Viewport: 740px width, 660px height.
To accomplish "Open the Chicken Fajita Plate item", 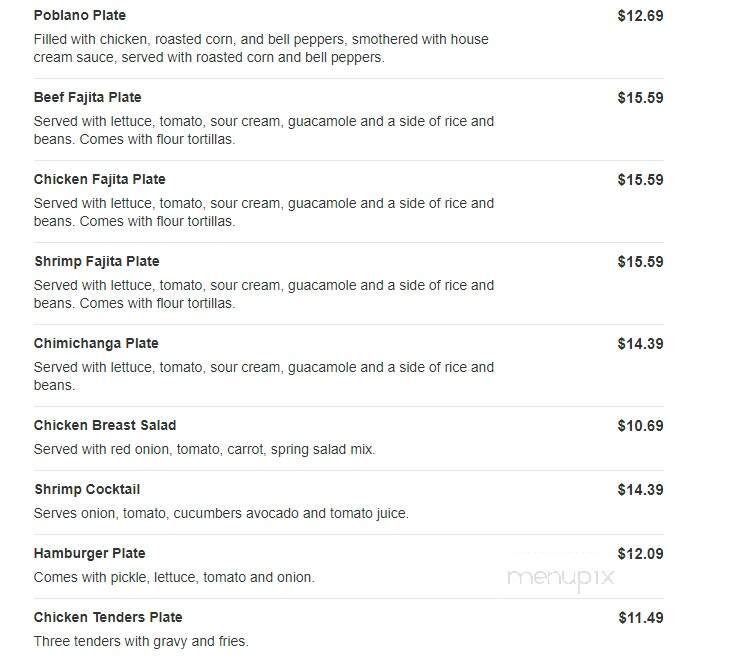I will tap(100, 179).
